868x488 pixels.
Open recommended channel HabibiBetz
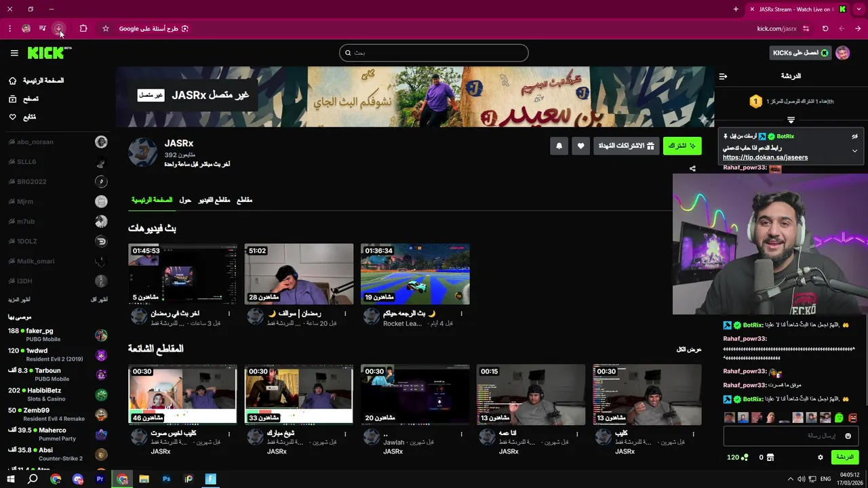(58, 394)
